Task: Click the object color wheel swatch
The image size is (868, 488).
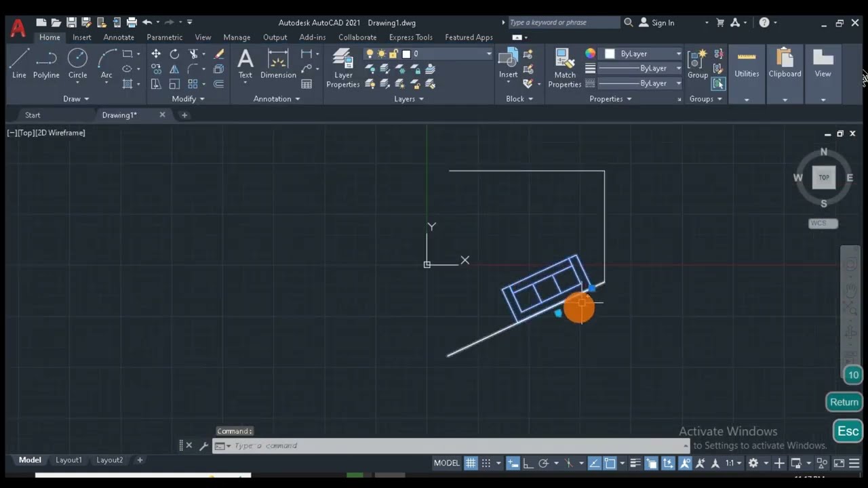Action: pyautogui.click(x=590, y=54)
